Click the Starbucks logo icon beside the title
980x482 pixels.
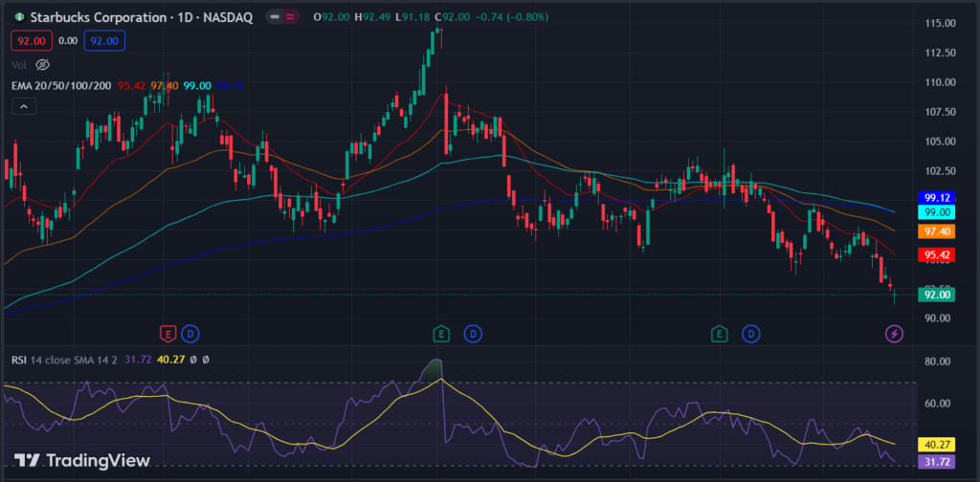point(19,17)
